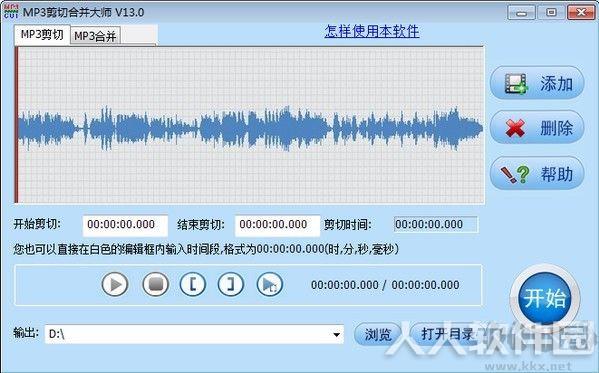Click the 浏览 (Browse) button

tap(378, 334)
